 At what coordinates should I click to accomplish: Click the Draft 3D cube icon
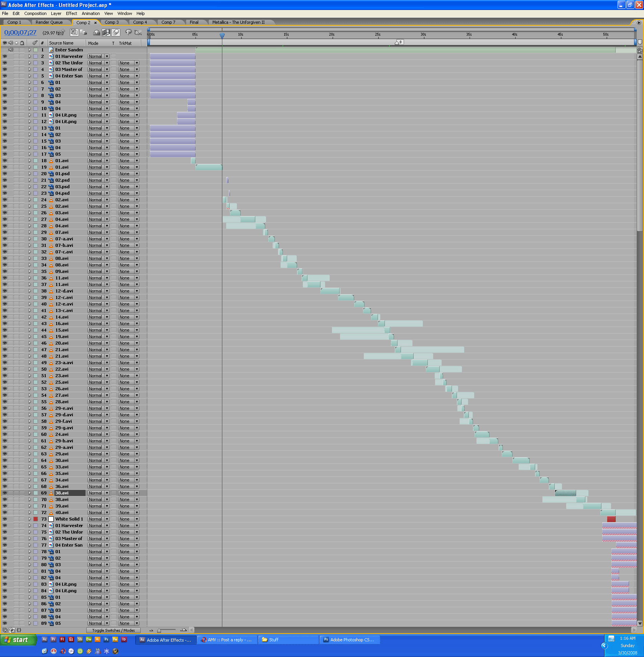tap(84, 33)
